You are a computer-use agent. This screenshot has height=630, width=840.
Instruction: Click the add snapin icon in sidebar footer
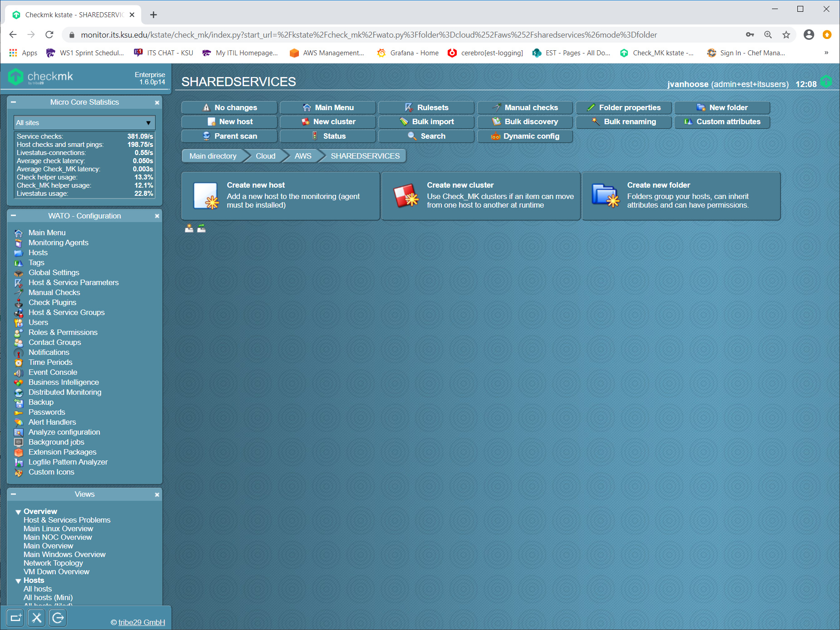pos(15,617)
